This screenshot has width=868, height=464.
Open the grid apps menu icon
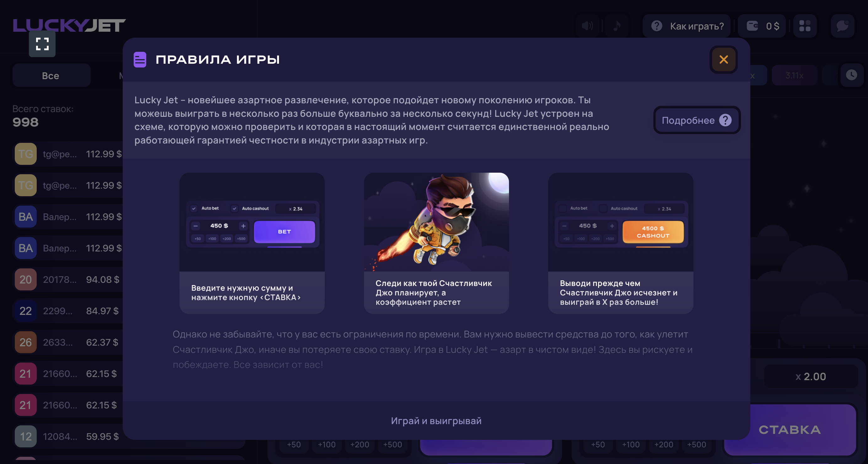pos(805,26)
